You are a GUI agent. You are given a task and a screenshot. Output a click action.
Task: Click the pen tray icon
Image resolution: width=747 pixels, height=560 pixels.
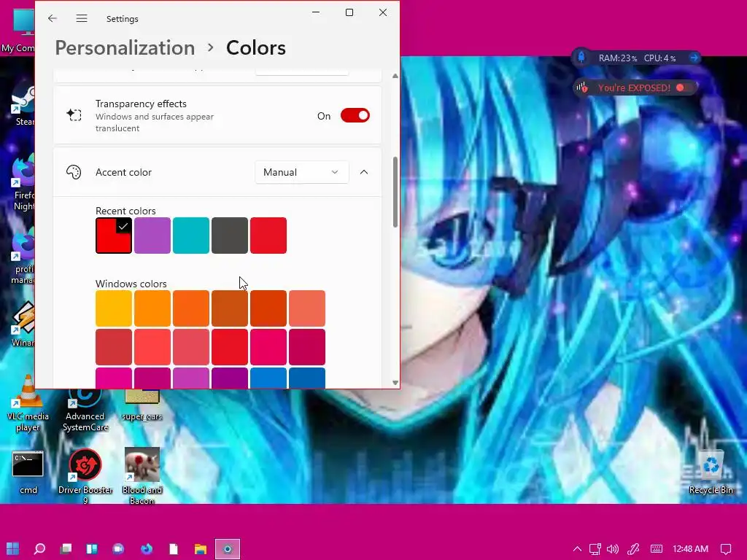tap(634, 549)
